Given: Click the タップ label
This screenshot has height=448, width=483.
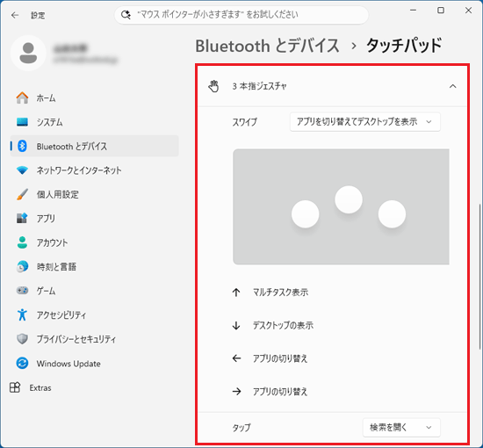Looking at the screenshot, I should (x=241, y=428).
